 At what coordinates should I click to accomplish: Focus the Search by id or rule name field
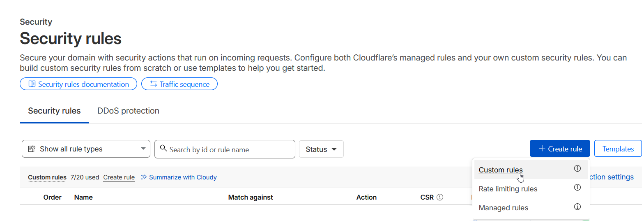230,150
